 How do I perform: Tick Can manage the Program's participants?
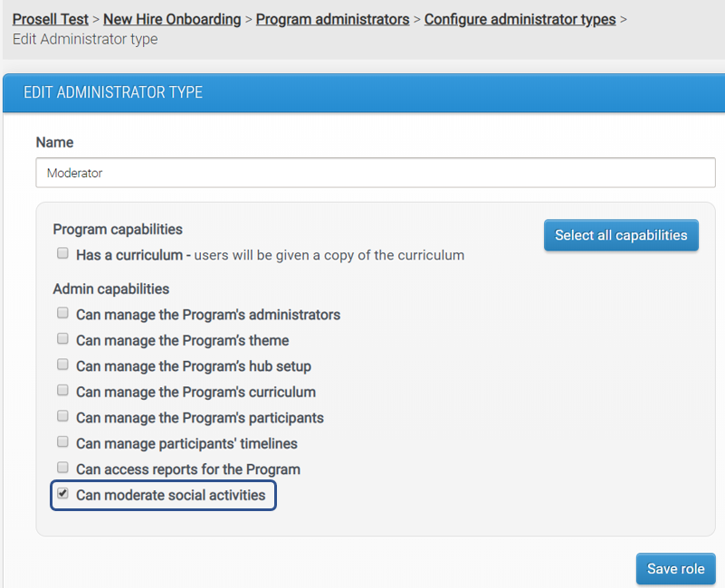(x=62, y=416)
